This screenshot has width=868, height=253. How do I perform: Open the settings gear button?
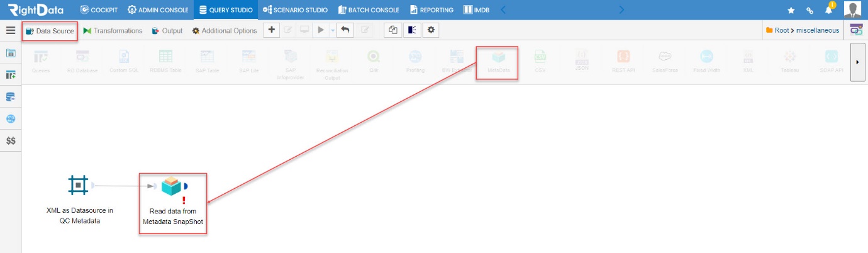[x=431, y=30]
